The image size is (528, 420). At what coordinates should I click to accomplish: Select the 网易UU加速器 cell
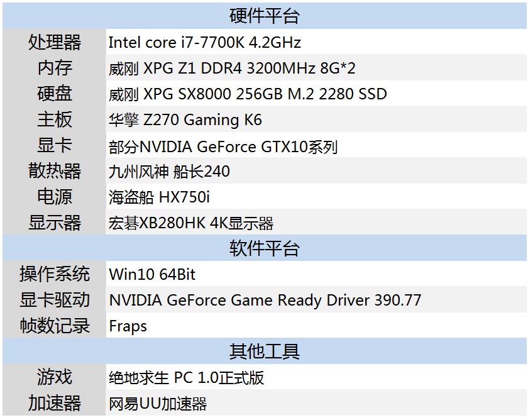[x=158, y=403]
